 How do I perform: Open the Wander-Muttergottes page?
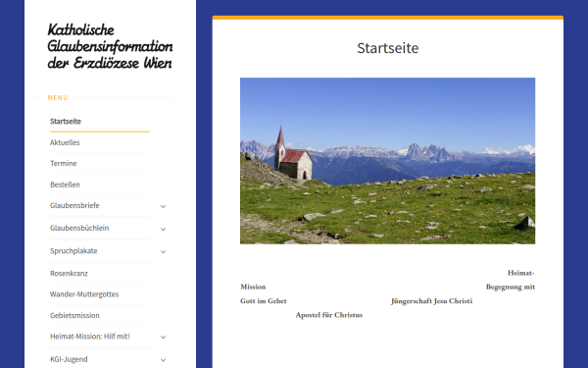[84, 294]
